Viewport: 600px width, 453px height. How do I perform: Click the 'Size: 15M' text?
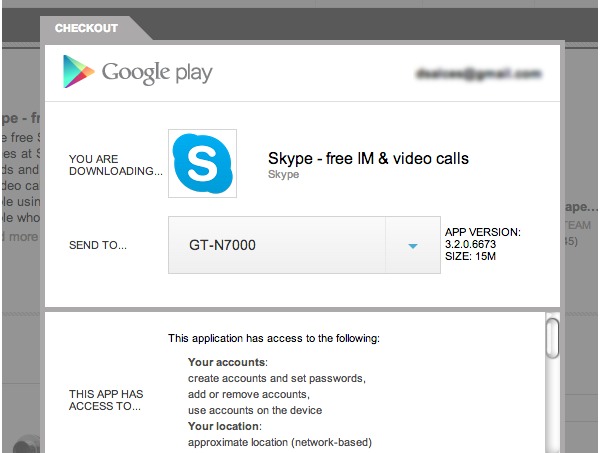(471, 256)
